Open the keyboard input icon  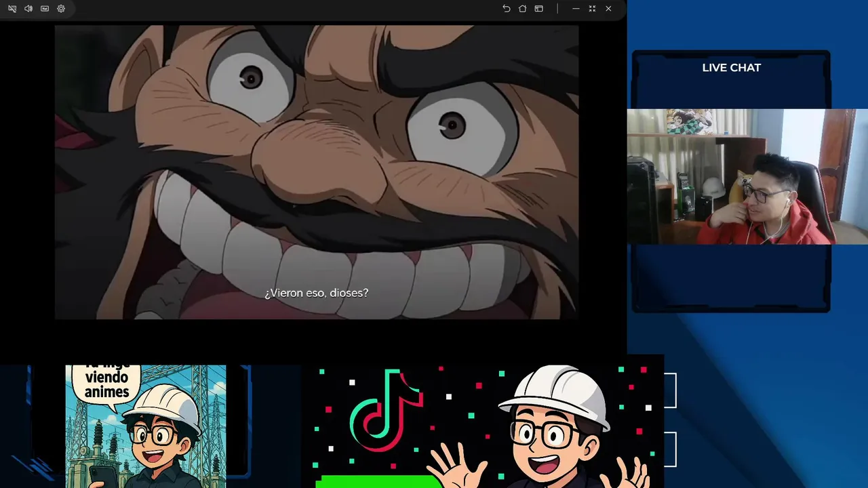[45, 9]
